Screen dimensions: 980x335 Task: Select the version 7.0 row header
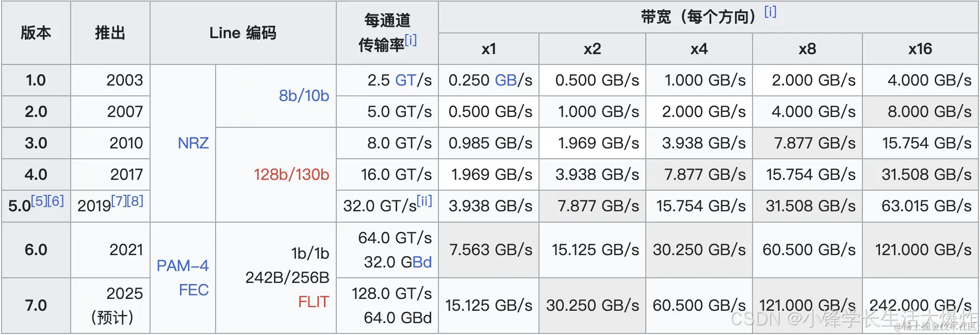coord(36,306)
